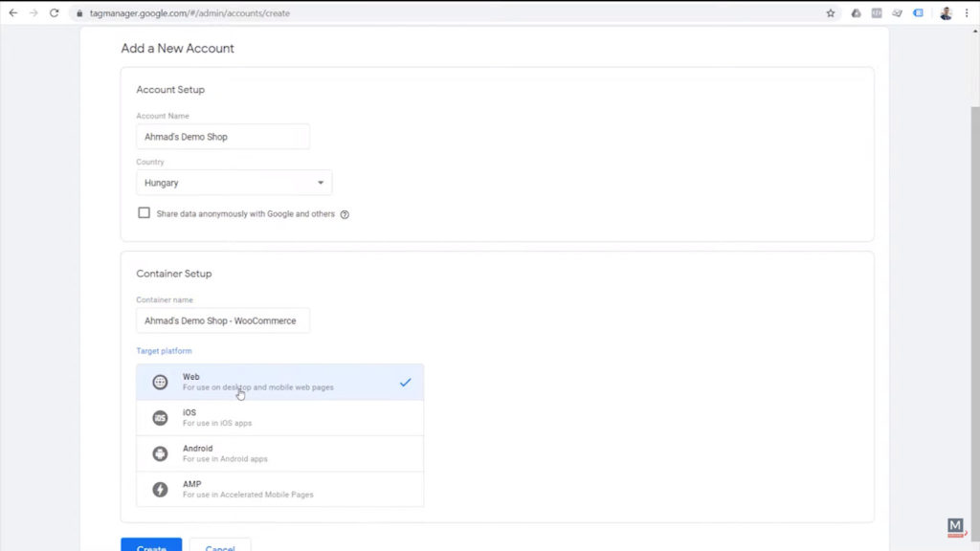Click the Cancel button
This screenshot has width=980, height=551.
220,546
